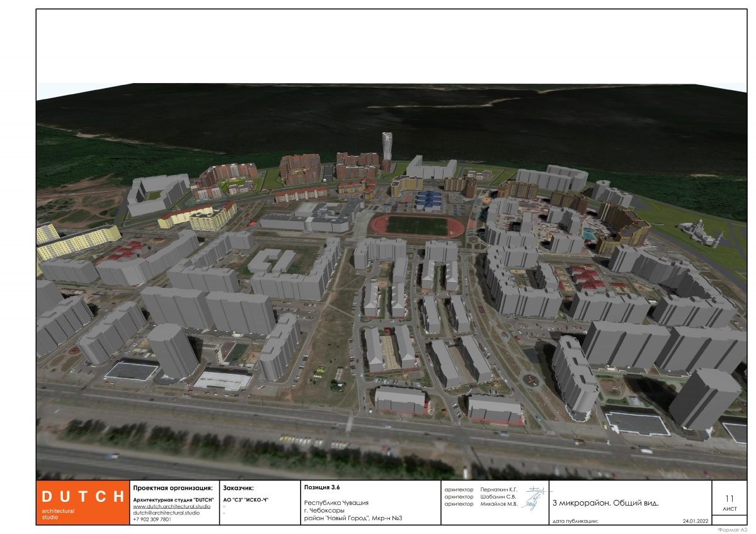The height and width of the screenshot is (534, 756).
Task: Open the www.dutch.architectural.studio link
Action: [x=171, y=506]
